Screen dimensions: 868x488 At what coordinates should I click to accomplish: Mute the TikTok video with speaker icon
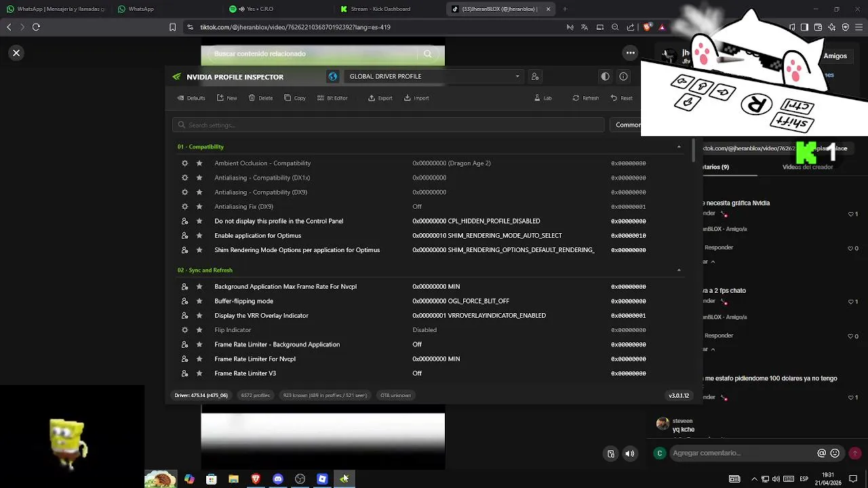[x=630, y=453]
